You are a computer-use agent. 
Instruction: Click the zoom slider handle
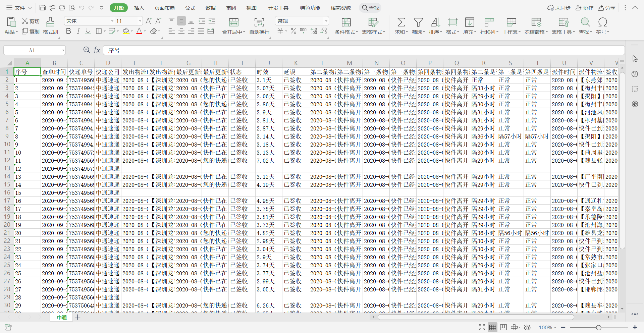coord(598,328)
